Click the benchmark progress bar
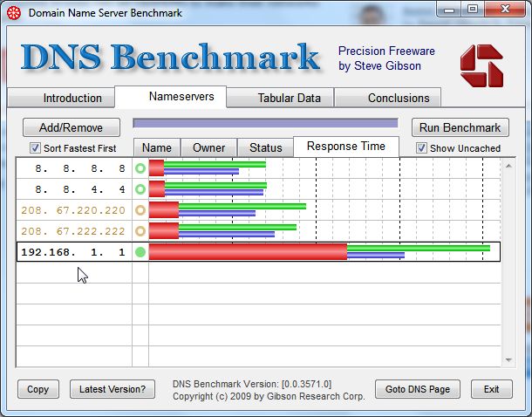Image resolution: width=532 pixels, height=417 pixels. coord(265,123)
